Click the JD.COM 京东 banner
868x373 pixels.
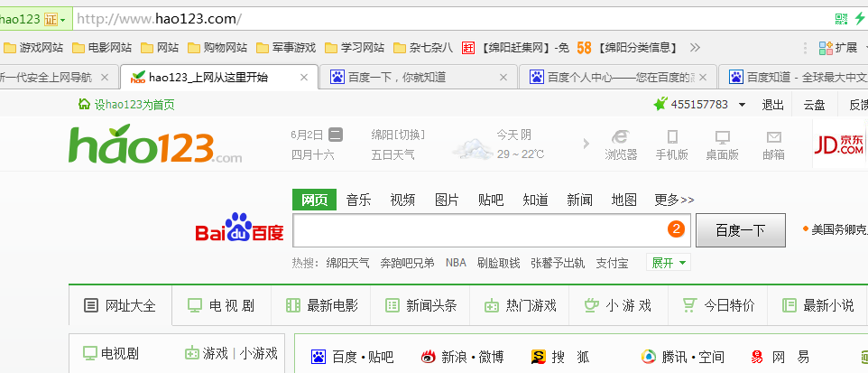point(838,145)
